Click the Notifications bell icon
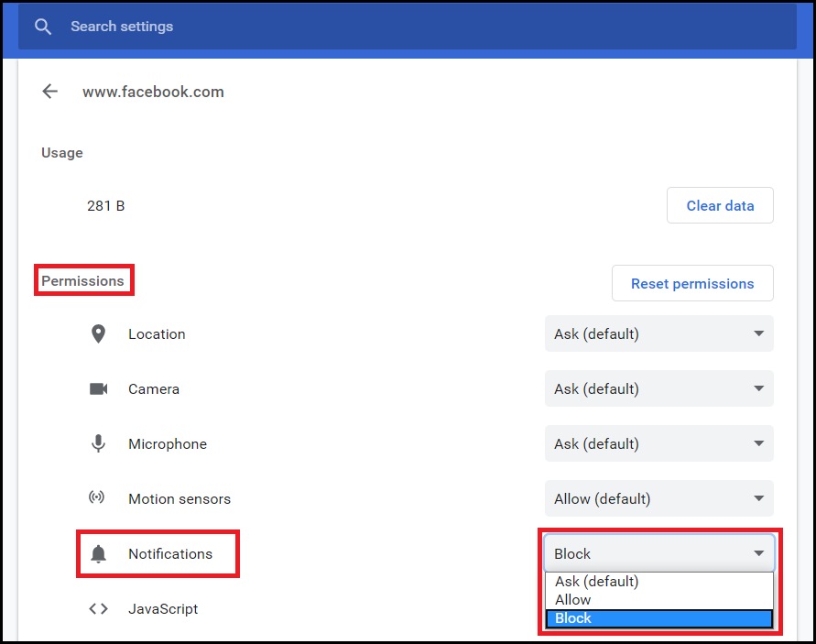The height and width of the screenshot is (644, 816). click(x=98, y=554)
